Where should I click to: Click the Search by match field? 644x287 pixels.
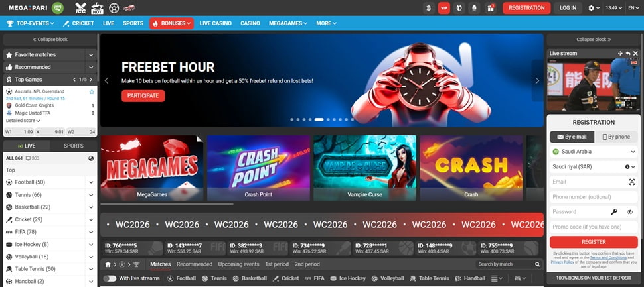[x=505, y=264]
